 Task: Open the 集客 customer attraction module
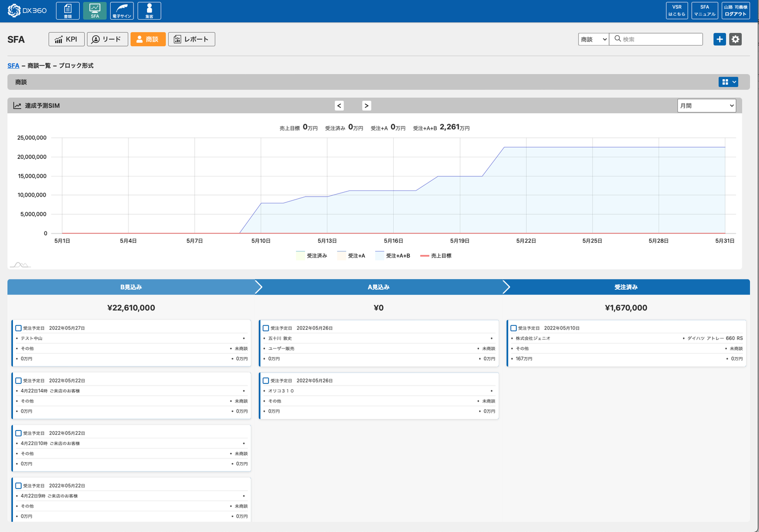(x=149, y=11)
